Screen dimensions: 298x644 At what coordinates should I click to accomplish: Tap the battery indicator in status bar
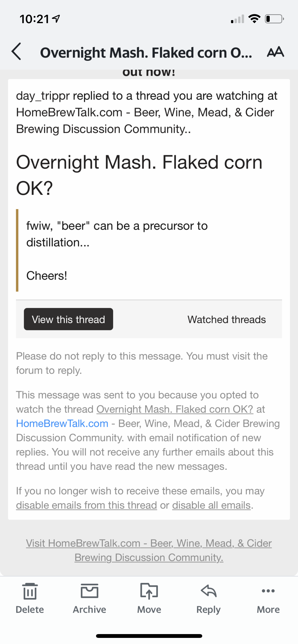click(275, 19)
